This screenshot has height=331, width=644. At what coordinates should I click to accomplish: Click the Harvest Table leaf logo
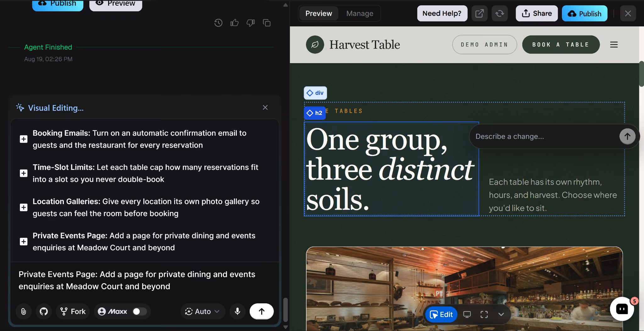(x=315, y=45)
